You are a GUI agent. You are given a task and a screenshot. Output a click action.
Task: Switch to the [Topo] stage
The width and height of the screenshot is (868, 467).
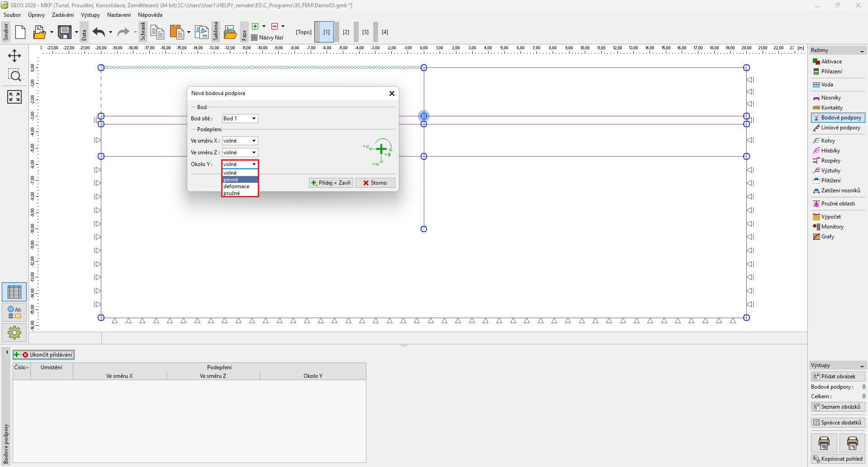tap(304, 32)
